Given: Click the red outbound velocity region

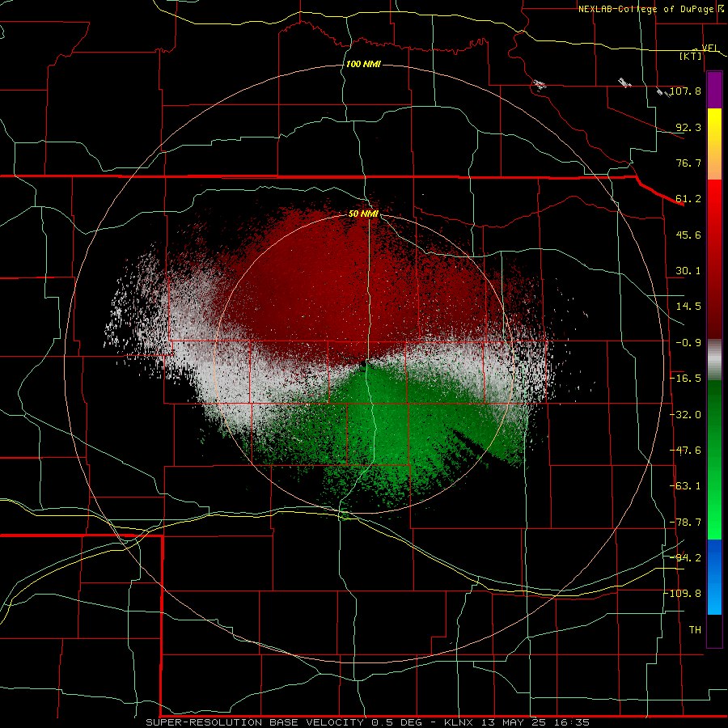Looking at the screenshot, I should tap(344, 288).
